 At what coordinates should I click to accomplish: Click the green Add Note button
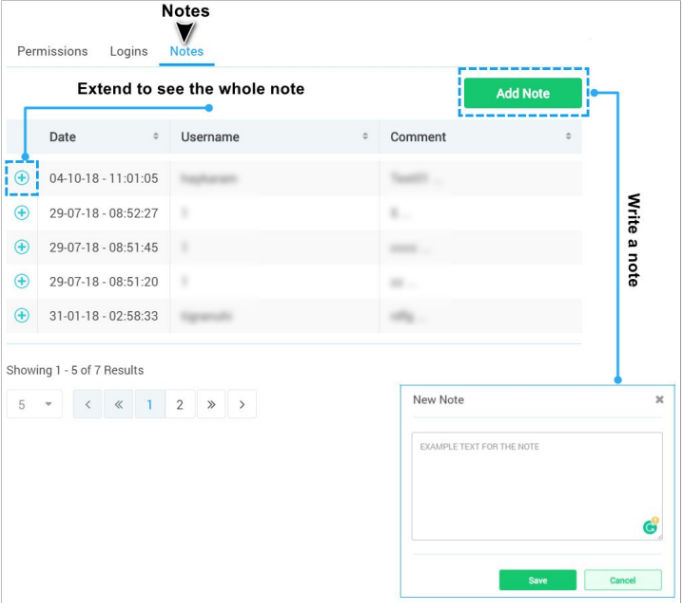[x=522, y=93]
